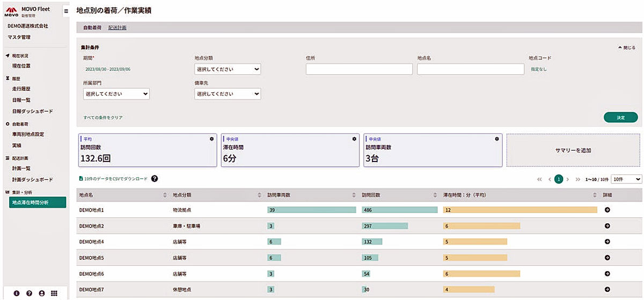The width and height of the screenshot is (644, 300).
Task: Open the 10件 page size dropdown
Action: [626, 179]
